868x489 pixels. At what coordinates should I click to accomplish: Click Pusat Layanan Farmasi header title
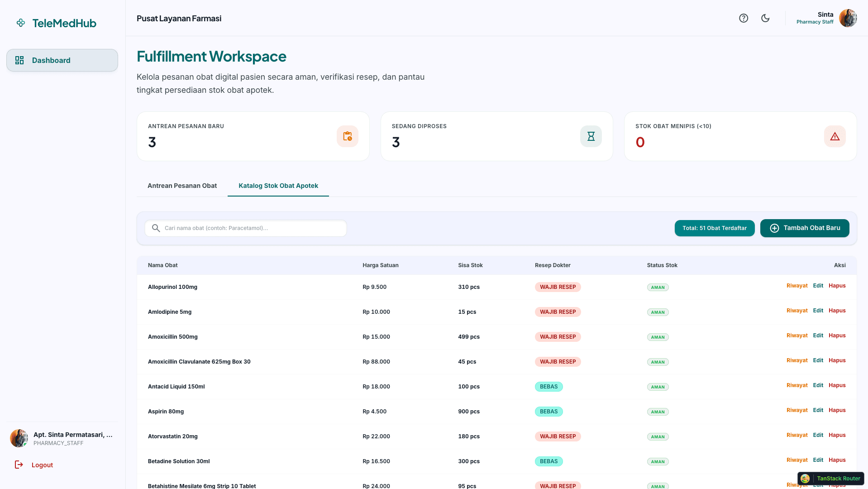(179, 19)
